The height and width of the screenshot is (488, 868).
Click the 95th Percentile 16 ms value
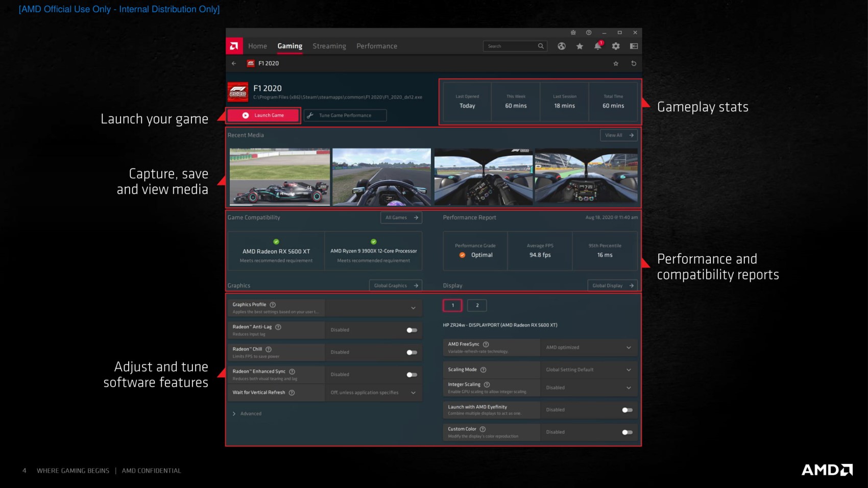(605, 255)
